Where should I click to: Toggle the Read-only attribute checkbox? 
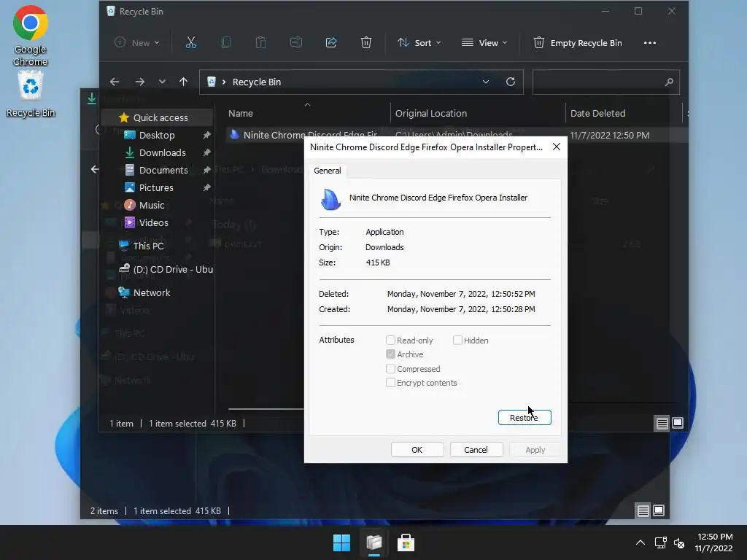click(x=391, y=340)
